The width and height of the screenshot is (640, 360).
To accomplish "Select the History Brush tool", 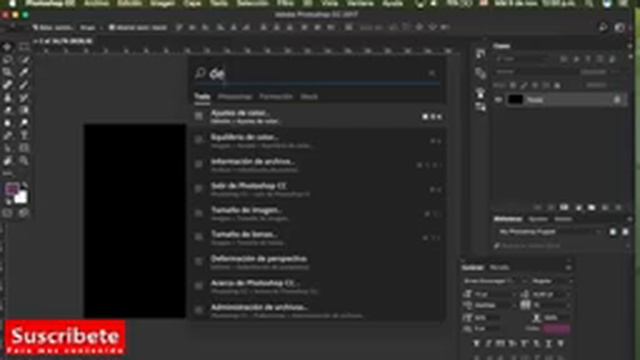I will (x=24, y=98).
